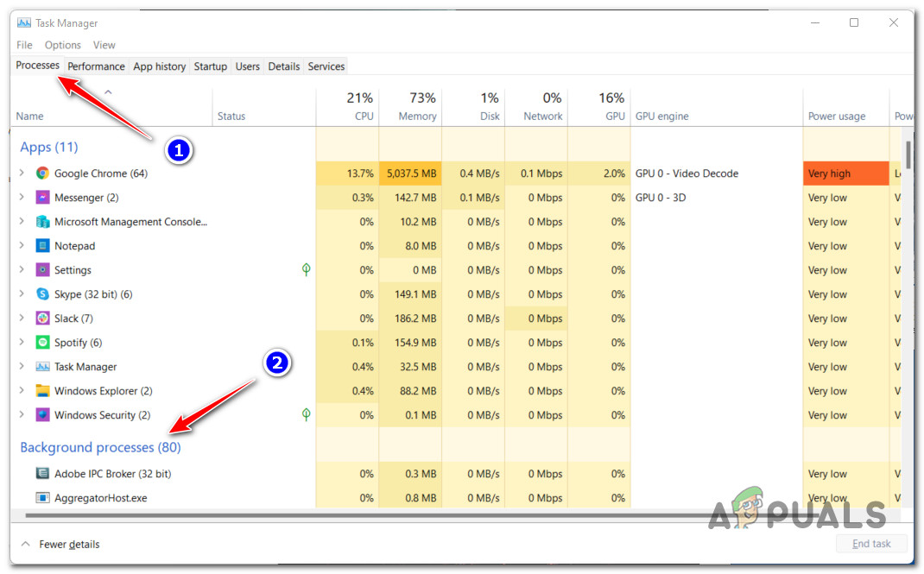Click GPU 0 - Video Decode cell
This screenshot has width=924, height=574.
(717, 173)
